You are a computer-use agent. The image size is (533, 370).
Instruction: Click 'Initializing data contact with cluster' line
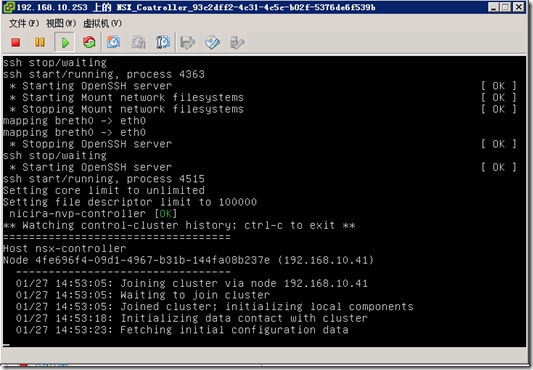click(192, 318)
